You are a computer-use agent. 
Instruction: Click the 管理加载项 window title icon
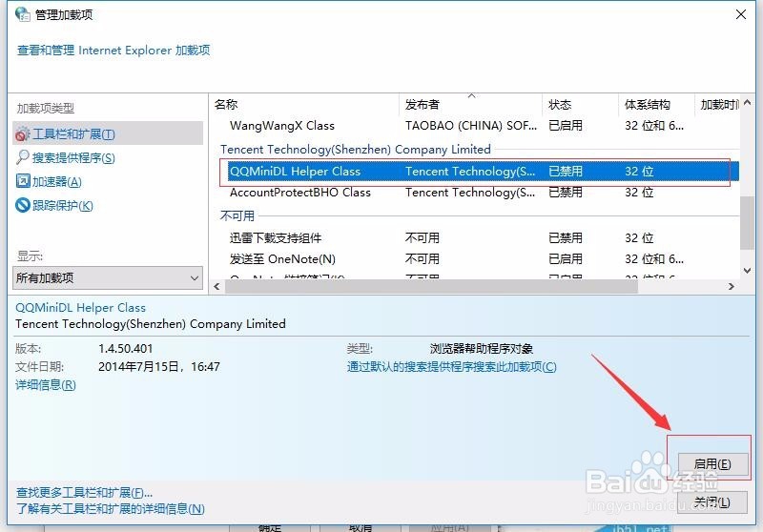tap(22, 14)
